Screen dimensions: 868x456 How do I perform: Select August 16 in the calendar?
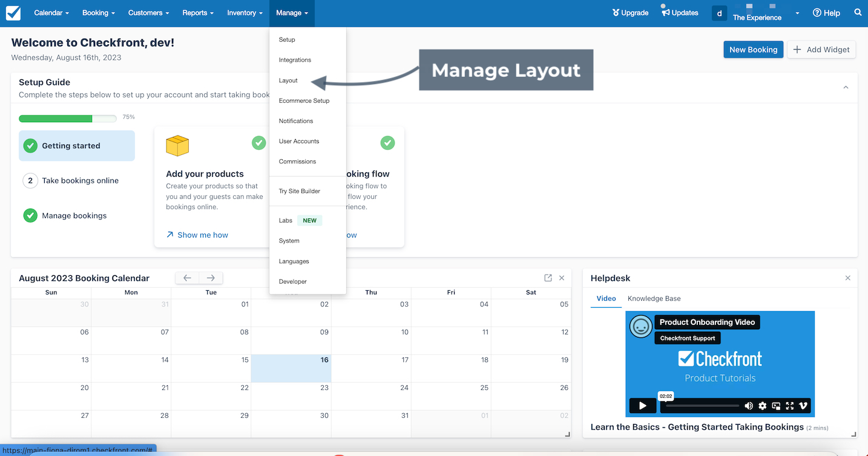(291, 368)
